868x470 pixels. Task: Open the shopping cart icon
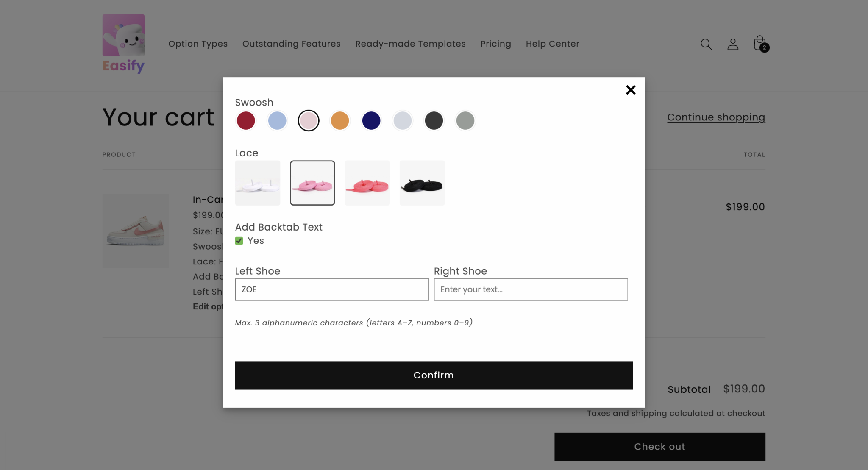tap(759, 43)
